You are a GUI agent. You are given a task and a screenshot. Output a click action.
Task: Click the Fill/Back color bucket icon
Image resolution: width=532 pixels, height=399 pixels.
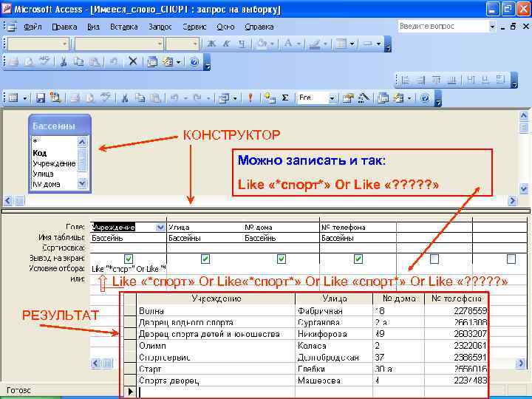click(x=262, y=44)
